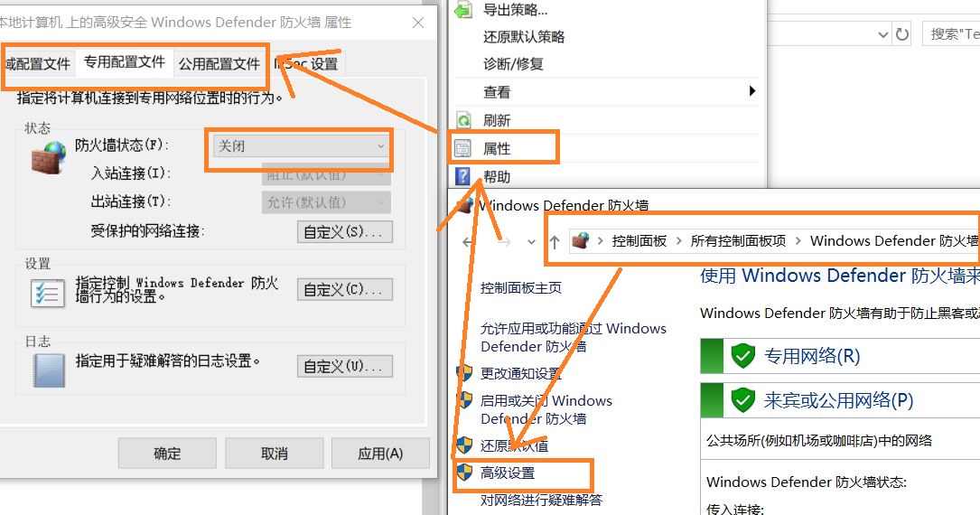Click 自定义(C) button for firewall settings
The width and height of the screenshot is (980, 515).
tap(344, 289)
